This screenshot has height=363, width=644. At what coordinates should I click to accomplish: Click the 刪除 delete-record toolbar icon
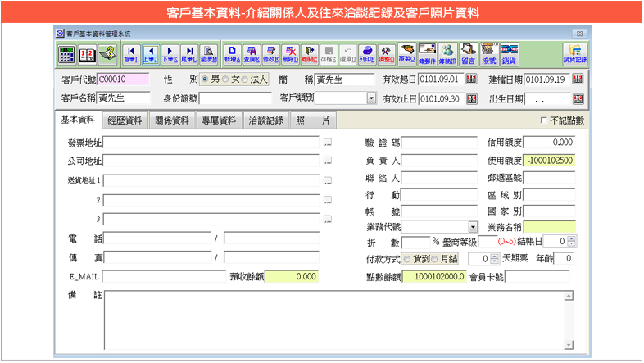coord(289,54)
